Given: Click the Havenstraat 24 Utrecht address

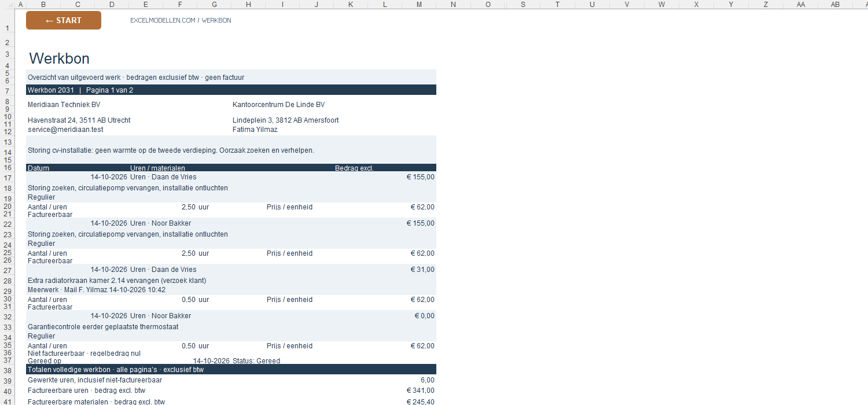Looking at the screenshot, I should pyautogui.click(x=79, y=120).
